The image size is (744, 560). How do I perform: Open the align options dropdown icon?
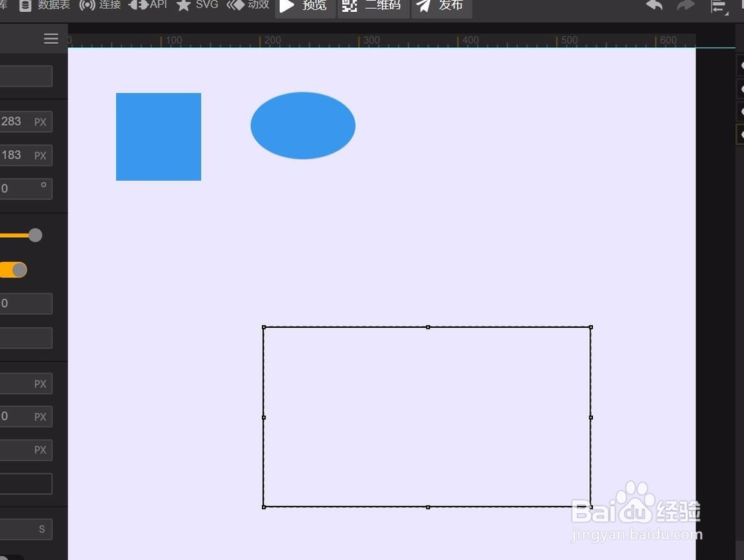point(719,7)
